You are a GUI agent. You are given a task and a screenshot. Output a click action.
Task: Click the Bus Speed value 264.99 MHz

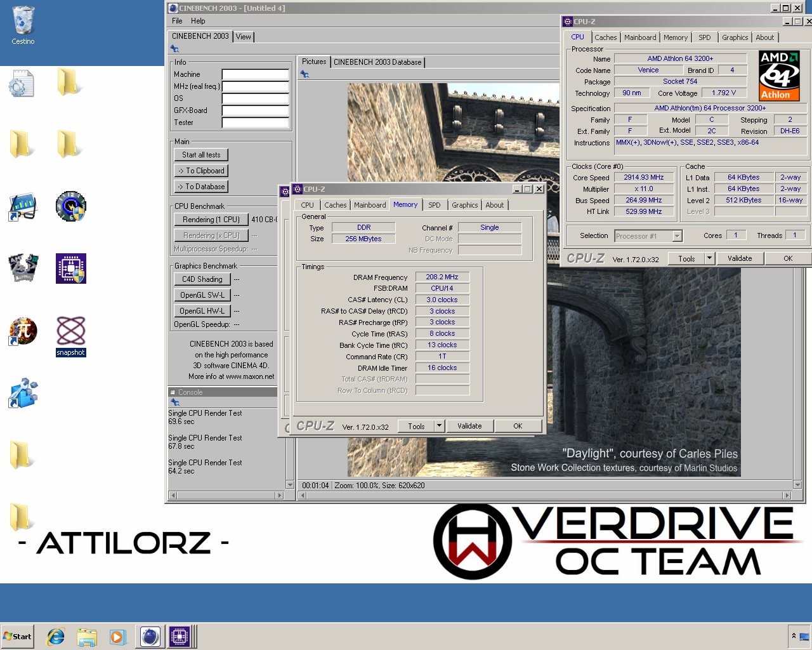pos(643,201)
